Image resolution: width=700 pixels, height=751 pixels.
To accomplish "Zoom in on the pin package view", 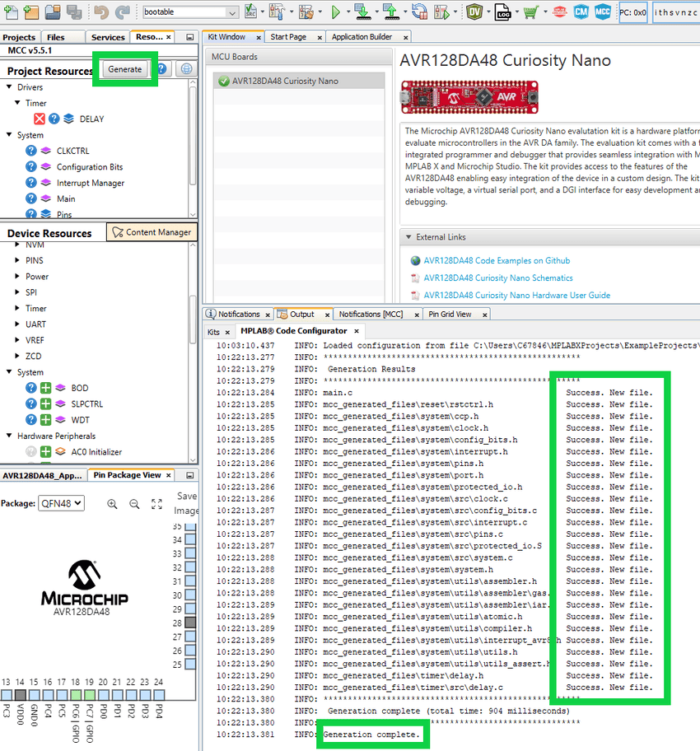I will click(x=112, y=503).
